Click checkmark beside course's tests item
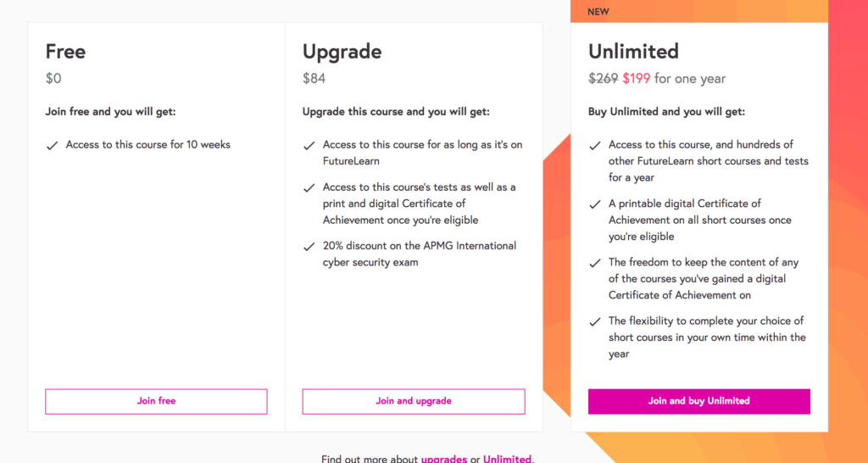Viewport: 868px width, 463px height. pos(309,187)
